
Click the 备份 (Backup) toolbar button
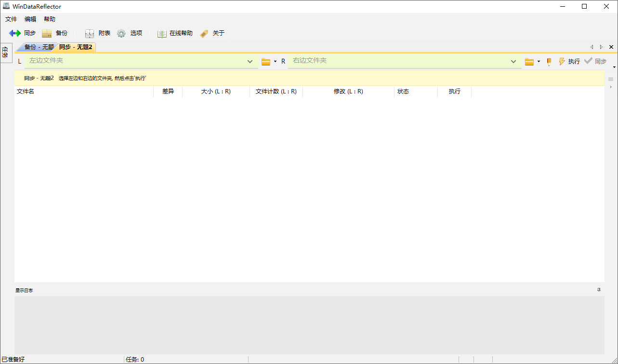(54, 33)
